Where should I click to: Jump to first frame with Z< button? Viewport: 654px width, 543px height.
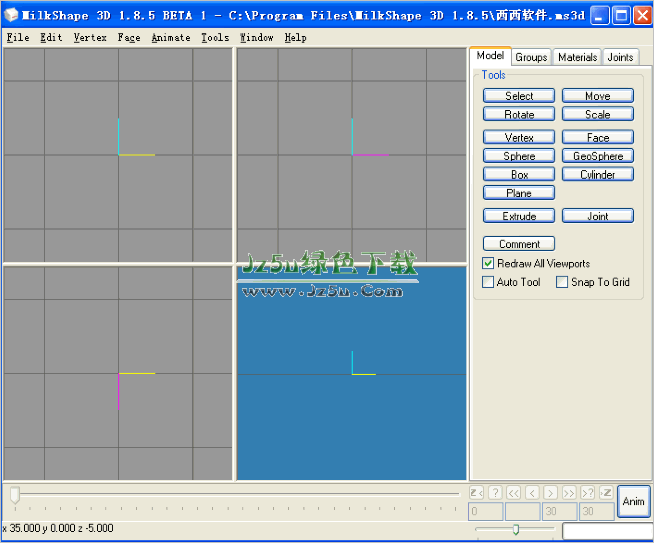pyautogui.click(x=476, y=493)
